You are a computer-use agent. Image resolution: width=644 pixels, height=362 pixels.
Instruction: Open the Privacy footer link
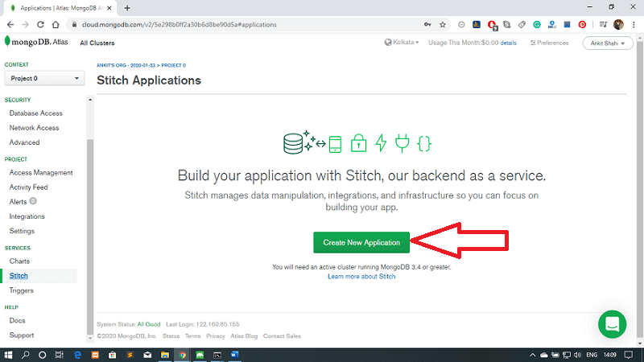[215, 336]
